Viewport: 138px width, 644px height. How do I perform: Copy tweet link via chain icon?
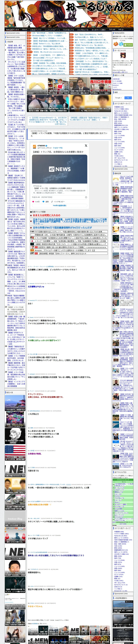[x=52, y=202]
